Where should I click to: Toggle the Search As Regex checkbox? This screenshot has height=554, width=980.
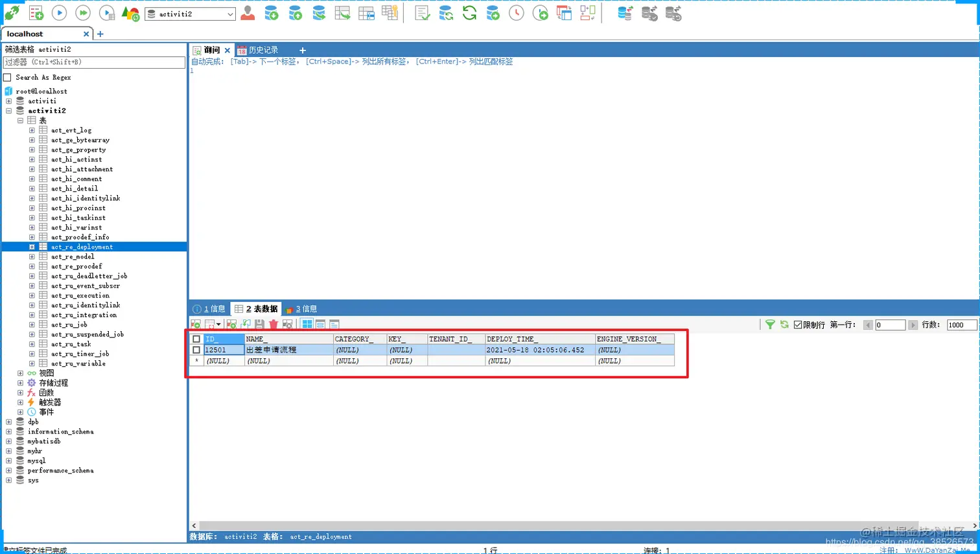click(x=8, y=77)
